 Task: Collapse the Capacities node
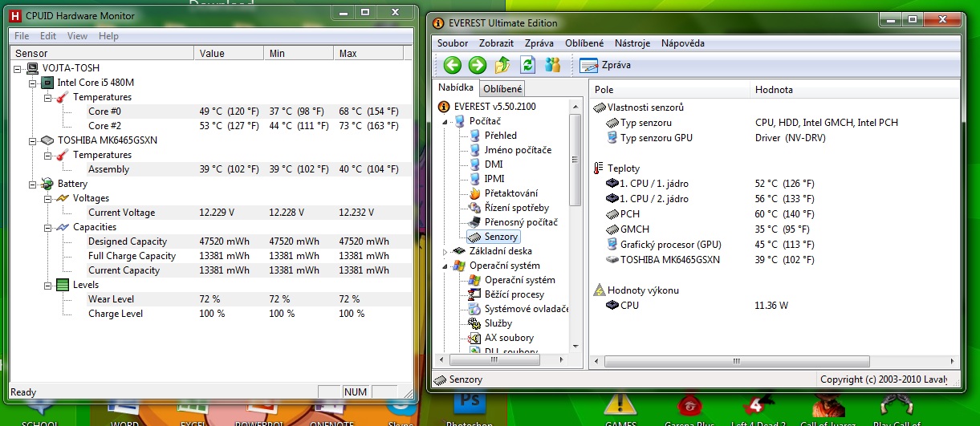[47, 227]
